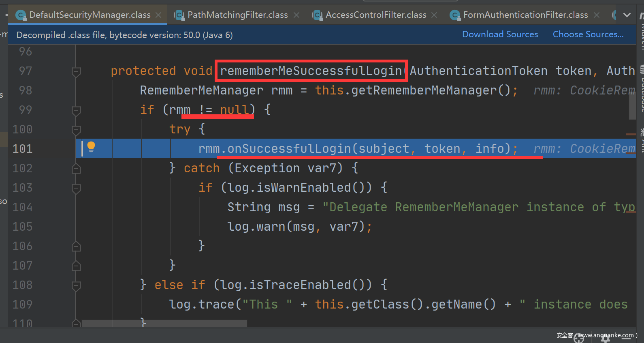Click the Download Sources link
644x343 pixels.
500,34
